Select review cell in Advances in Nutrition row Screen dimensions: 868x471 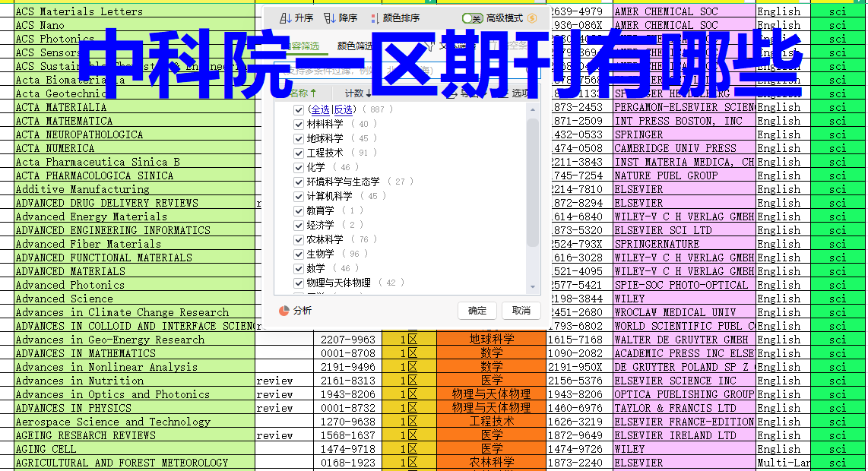pos(284,381)
